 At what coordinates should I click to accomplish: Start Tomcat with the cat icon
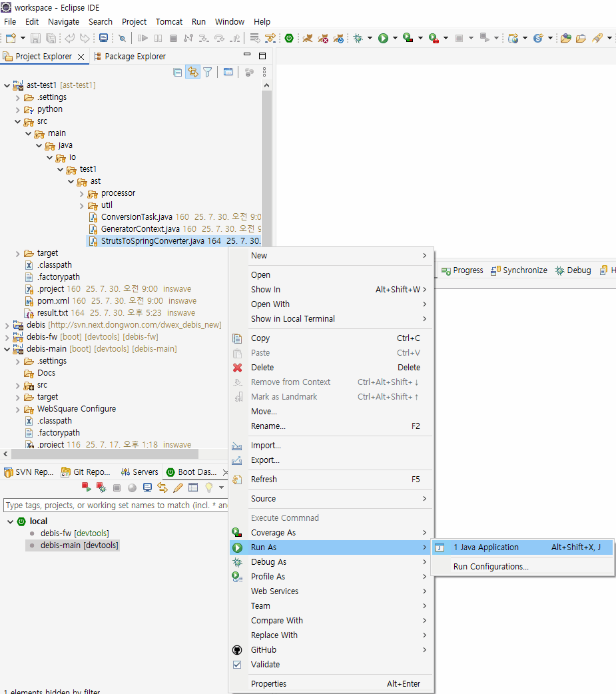pyautogui.click(x=308, y=39)
